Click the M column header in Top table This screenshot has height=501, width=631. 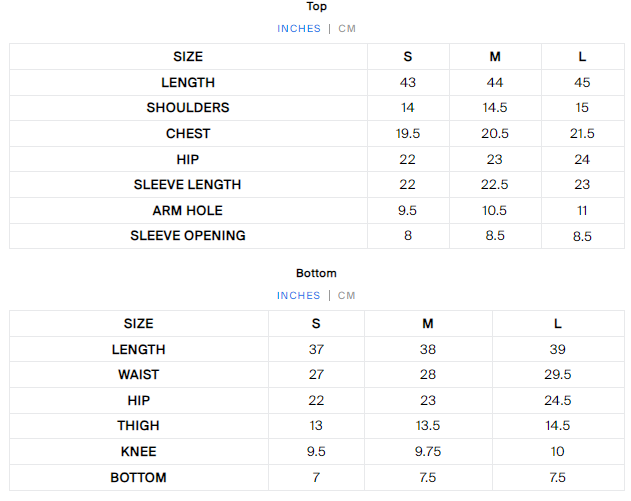click(495, 57)
